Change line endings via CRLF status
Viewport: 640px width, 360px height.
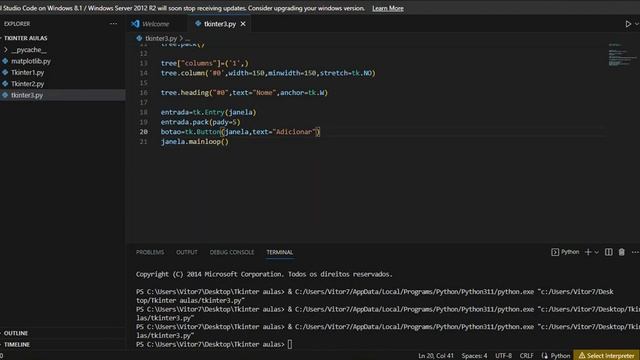tap(527, 356)
